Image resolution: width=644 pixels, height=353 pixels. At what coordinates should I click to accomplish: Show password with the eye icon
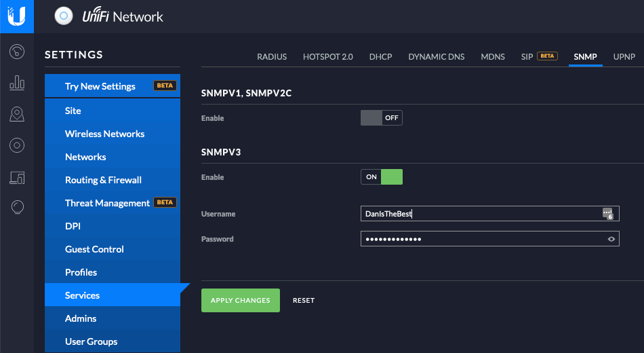[611, 239]
